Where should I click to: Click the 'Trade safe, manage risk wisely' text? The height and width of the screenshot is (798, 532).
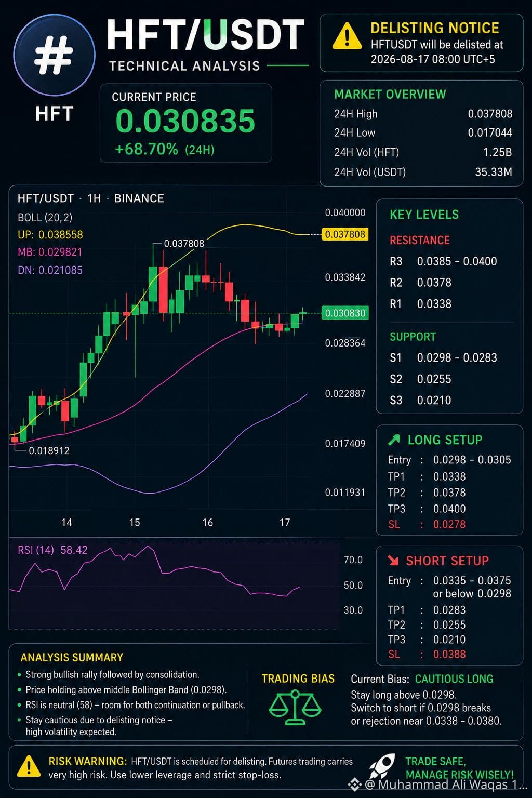459,768
